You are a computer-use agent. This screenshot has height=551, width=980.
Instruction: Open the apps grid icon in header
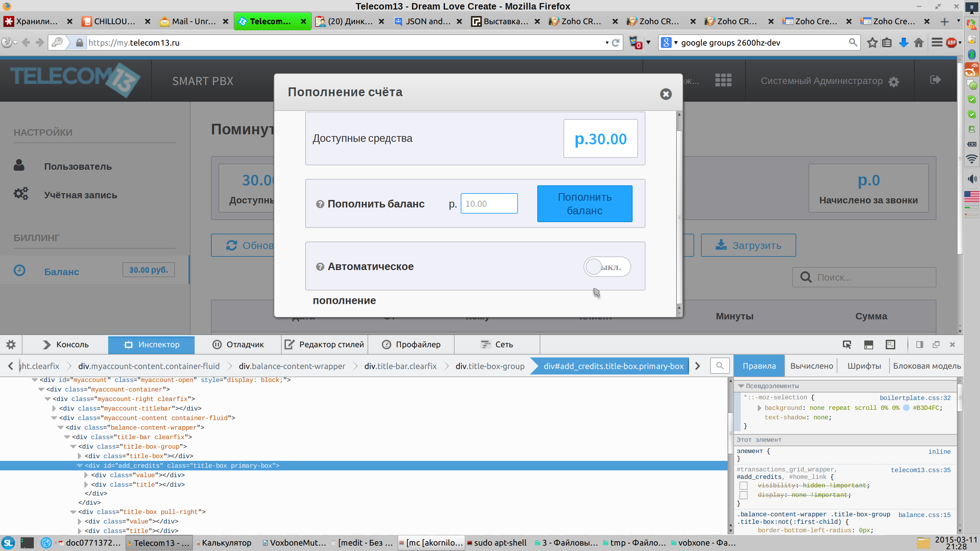tap(723, 80)
